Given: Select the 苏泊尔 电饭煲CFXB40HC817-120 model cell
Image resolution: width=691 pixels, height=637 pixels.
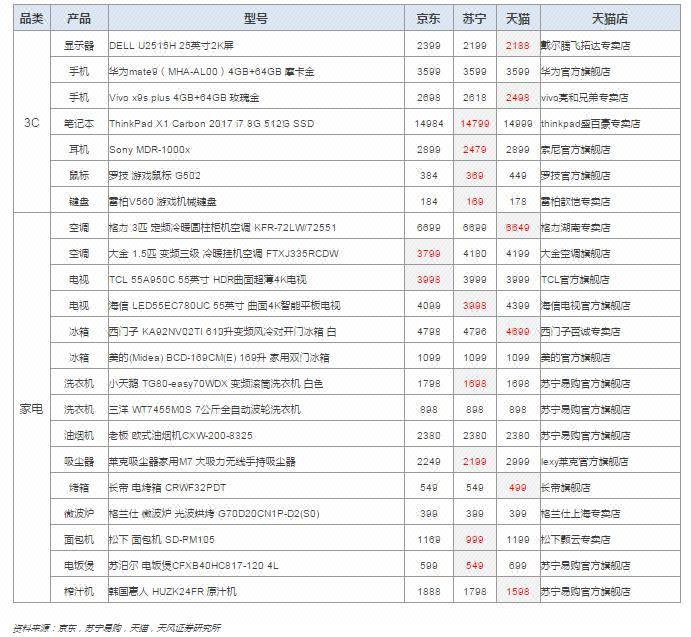Looking at the screenshot, I should point(256,566).
